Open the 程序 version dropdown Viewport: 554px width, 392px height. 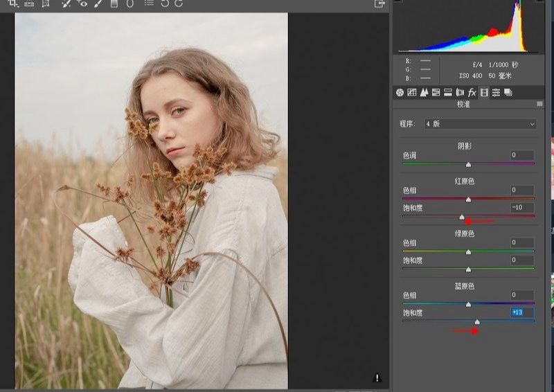point(480,124)
